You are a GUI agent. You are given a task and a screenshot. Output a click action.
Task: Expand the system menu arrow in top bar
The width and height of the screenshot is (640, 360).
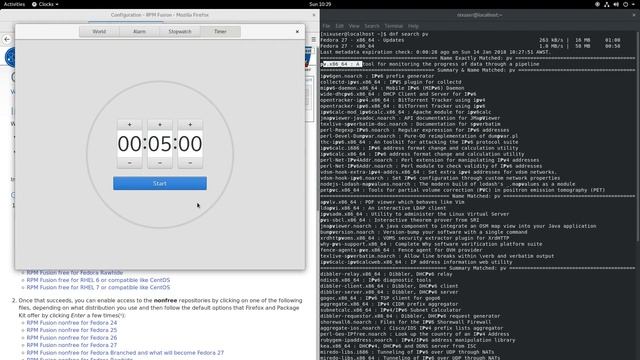(633, 4)
